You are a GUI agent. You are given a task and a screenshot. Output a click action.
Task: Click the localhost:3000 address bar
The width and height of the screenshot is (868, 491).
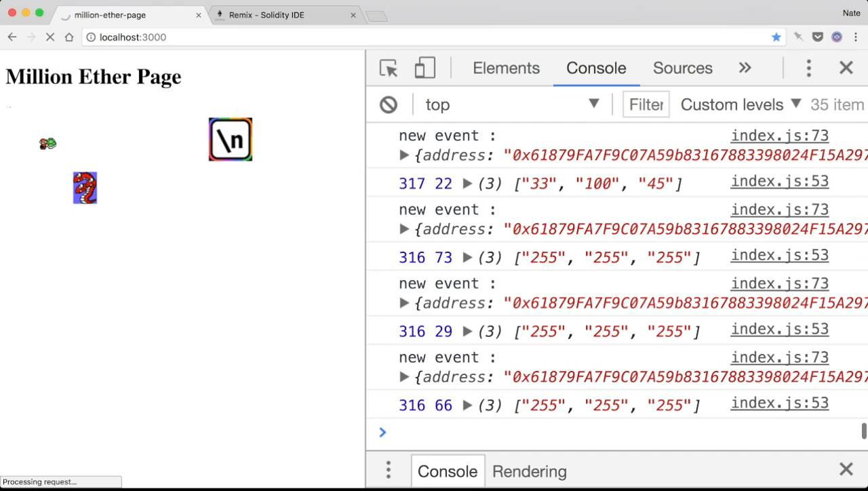click(434, 37)
